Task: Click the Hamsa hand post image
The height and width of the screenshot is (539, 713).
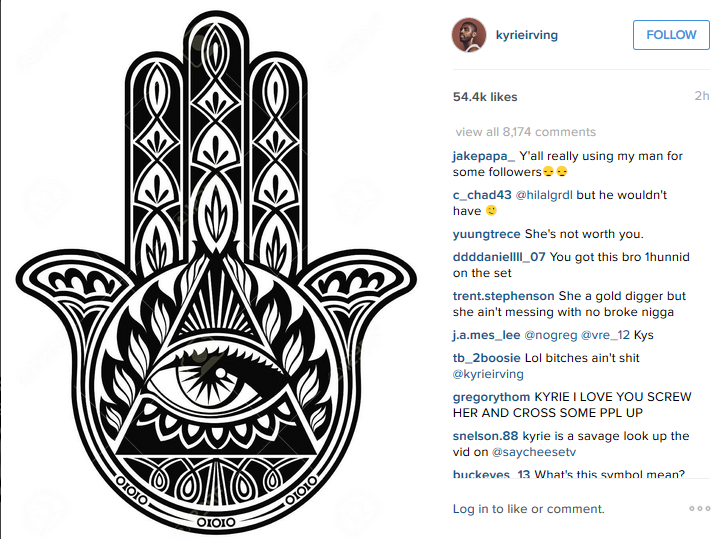Action: pyautogui.click(x=216, y=271)
